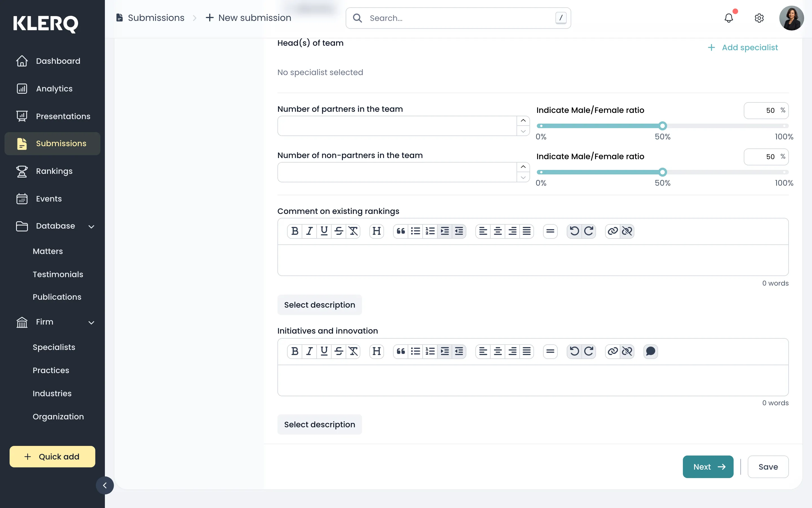Start bullet list in Initiatives and innovation editor
Screen dimensions: 812x508
415,351
